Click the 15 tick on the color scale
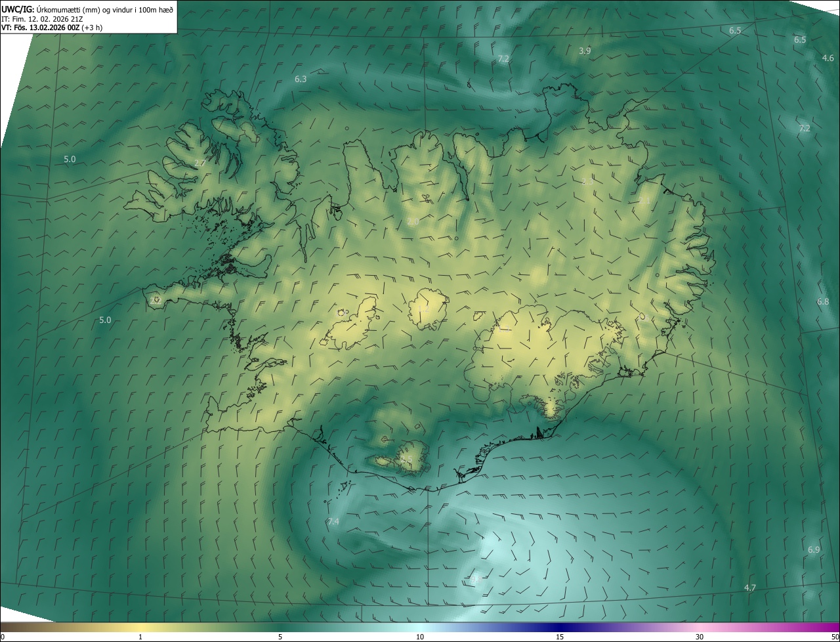 point(560,637)
